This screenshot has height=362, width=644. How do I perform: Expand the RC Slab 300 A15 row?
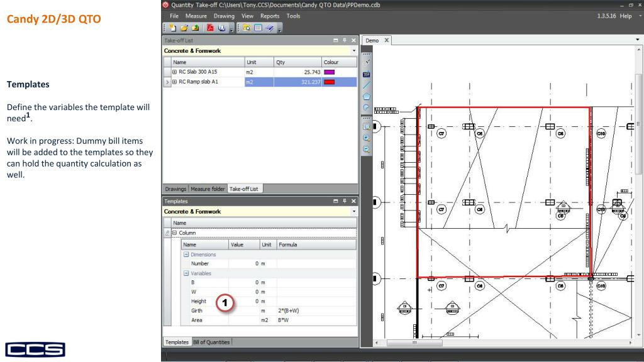[175, 73]
